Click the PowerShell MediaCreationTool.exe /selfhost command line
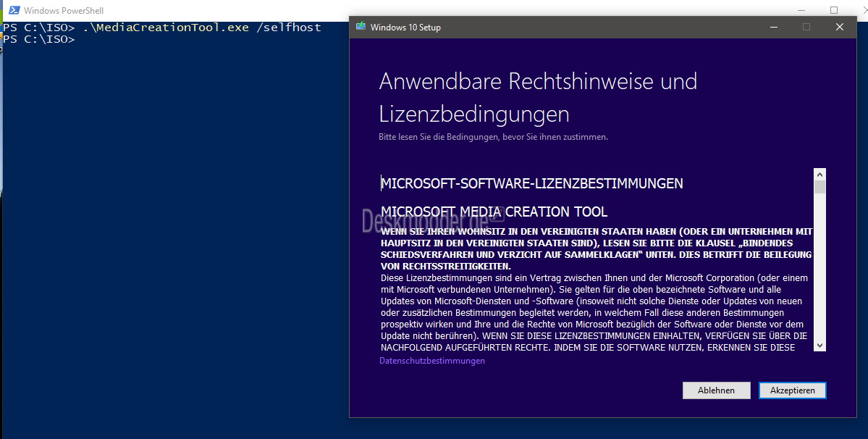Image resolution: width=868 pixels, height=439 pixels. coord(161,27)
